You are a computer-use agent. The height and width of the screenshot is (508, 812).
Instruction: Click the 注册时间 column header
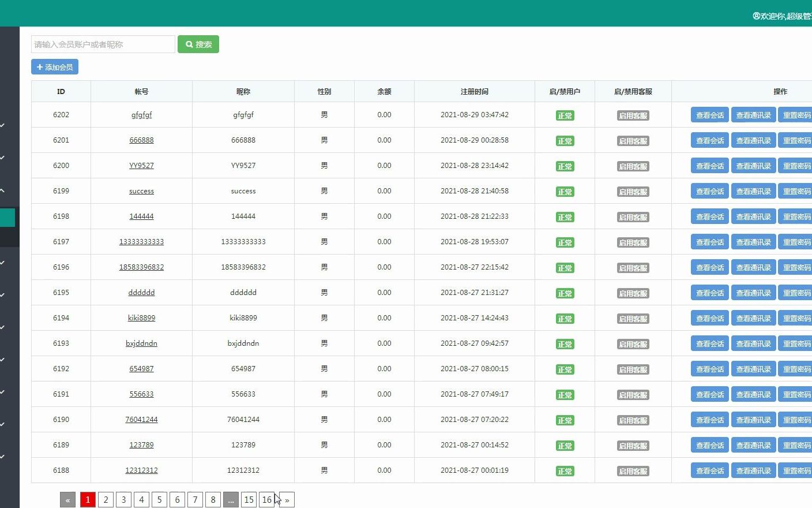[x=475, y=92]
